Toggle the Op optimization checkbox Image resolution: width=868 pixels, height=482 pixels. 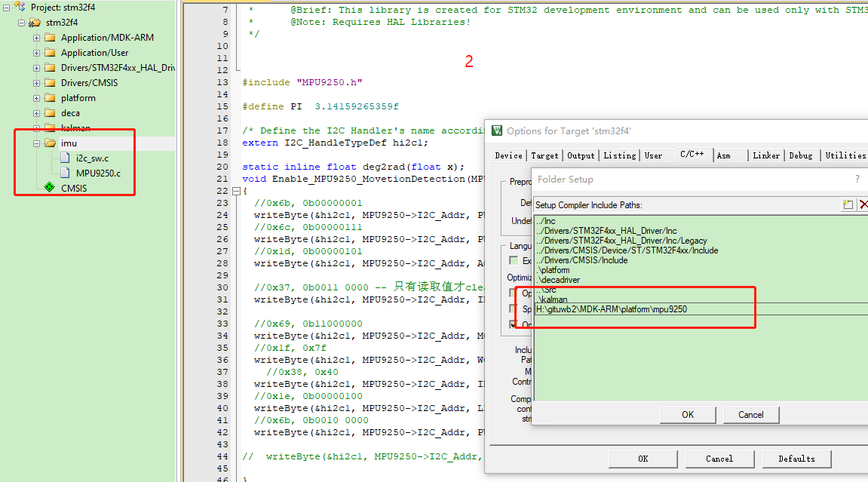(513, 293)
